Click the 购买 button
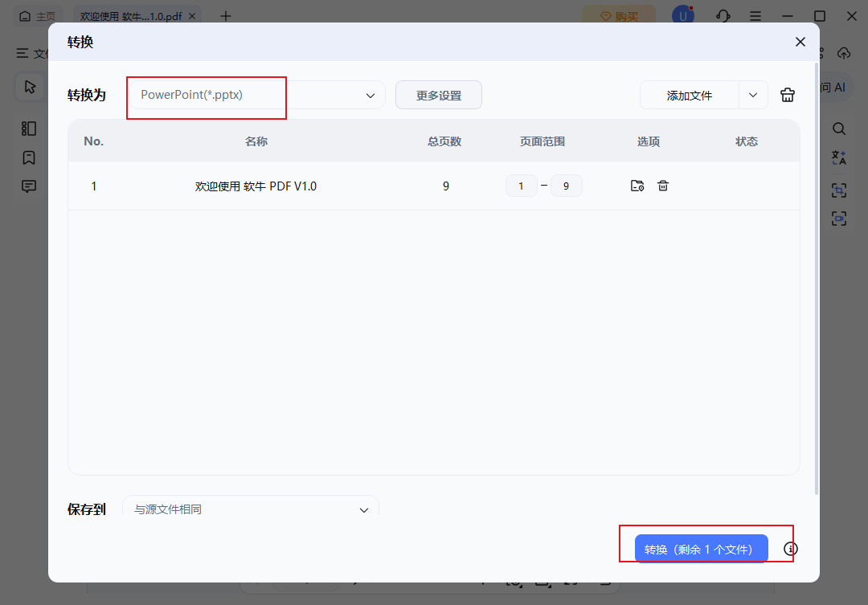Image resolution: width=868 pixels, height=605 pixels. 619,16
